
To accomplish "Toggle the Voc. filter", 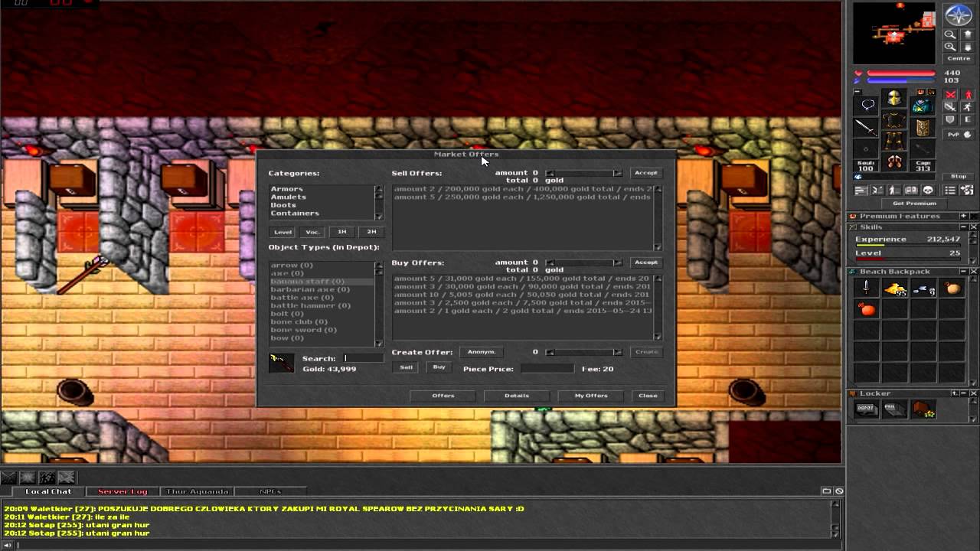I will tap(312, 232).
